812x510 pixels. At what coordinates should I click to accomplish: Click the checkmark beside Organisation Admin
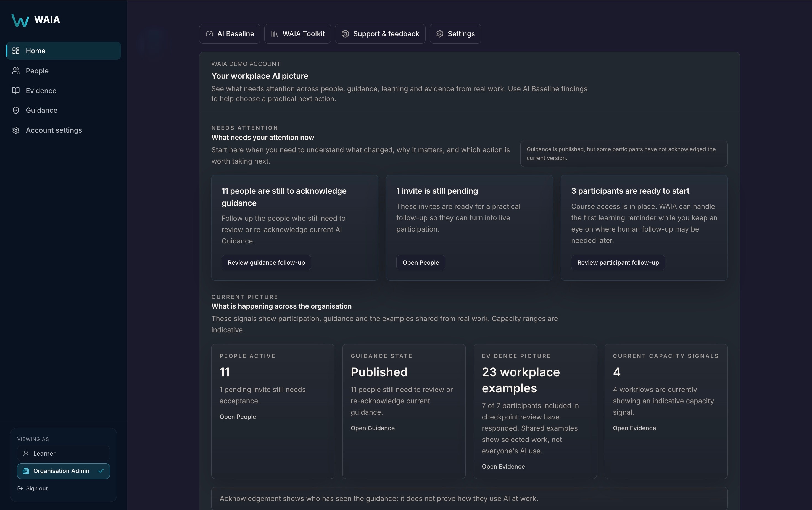[x=101, y=471]
